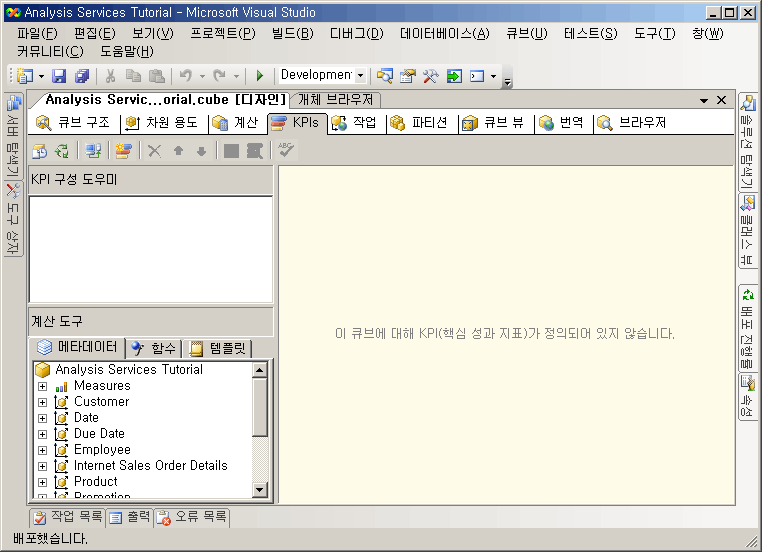Click the Check Syntax ABC icon

click(x=286, y=150)
